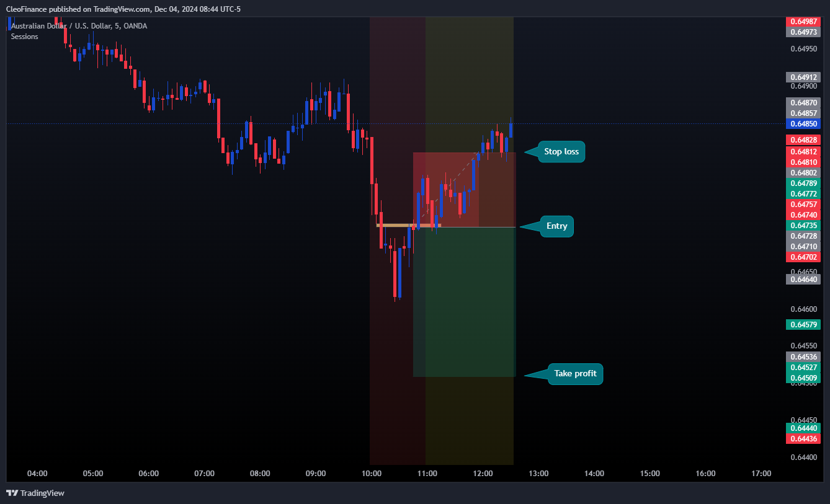The width and height of the screenshot is (830, 504).
Task: Click the 12:00 time axis label
Action: 483,474
